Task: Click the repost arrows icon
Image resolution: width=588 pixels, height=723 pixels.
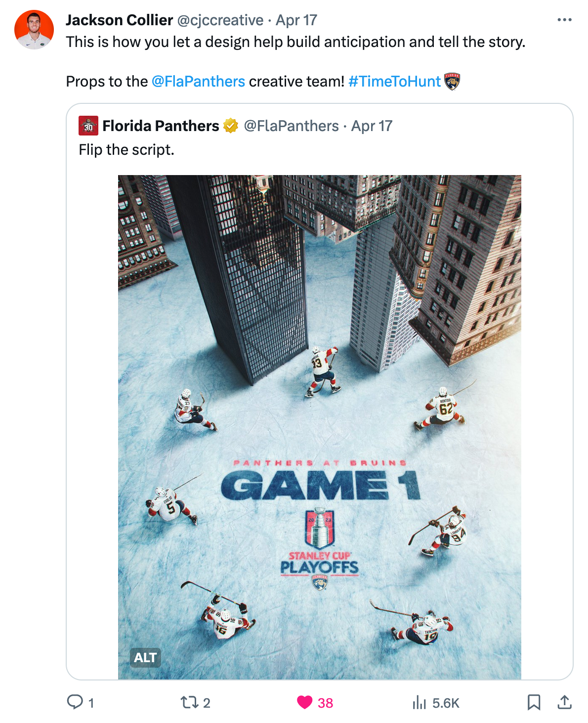Action: (x=188, y=702)
